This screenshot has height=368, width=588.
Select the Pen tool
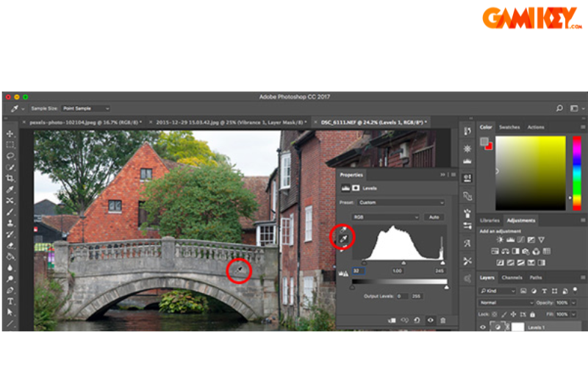(10, 290)
